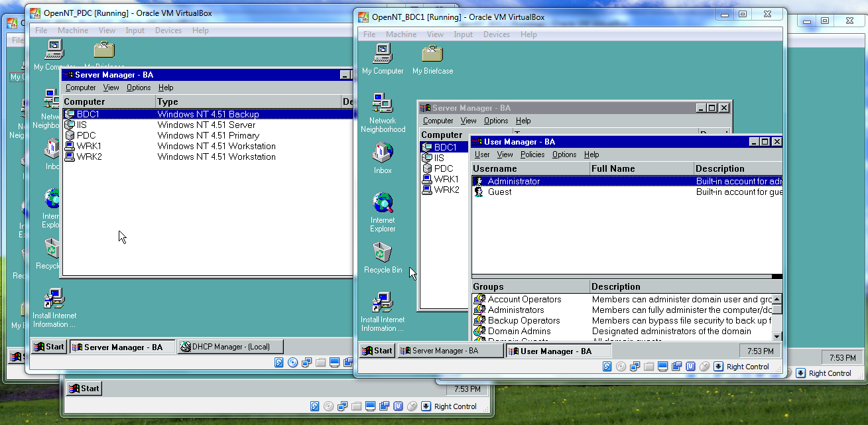Select Guest user icon in User Manager
Screen dimensions: 868x425
coord(479,192)
